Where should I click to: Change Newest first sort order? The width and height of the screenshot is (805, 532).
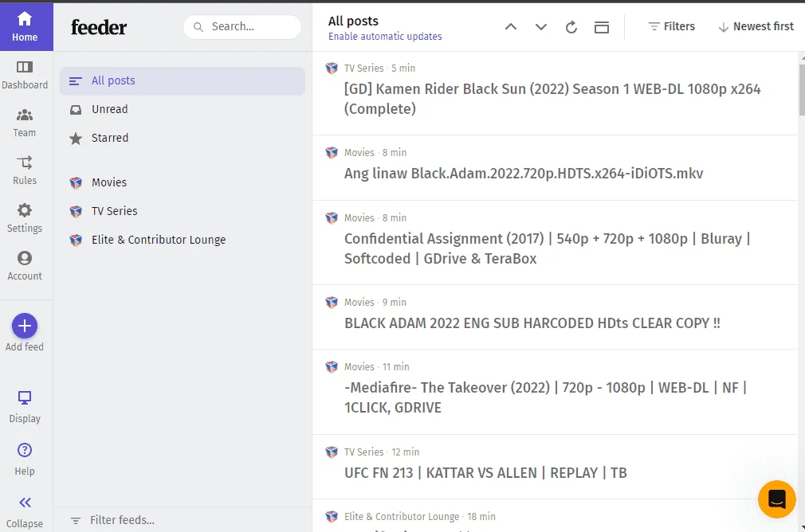756,26
